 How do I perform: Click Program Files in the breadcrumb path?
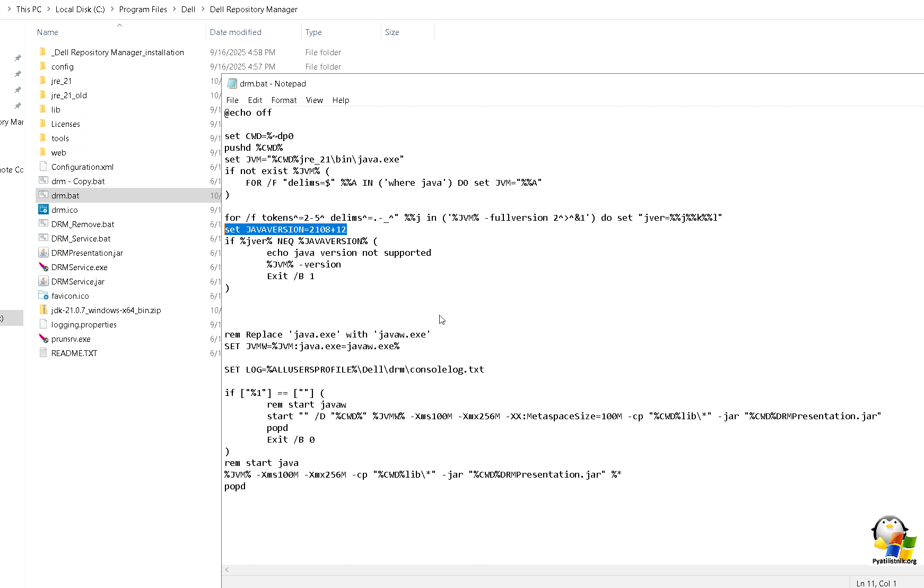pos(143,10)
